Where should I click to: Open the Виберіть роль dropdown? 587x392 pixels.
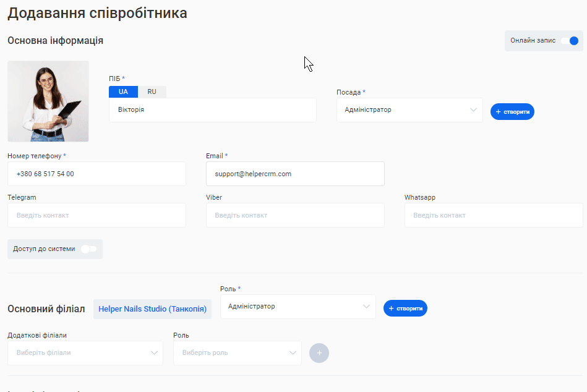(x=237, y=353)
